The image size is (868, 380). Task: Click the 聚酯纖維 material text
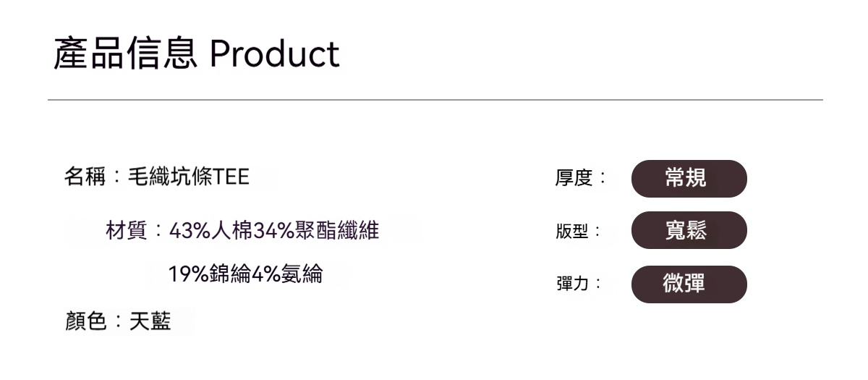(337, 232)
